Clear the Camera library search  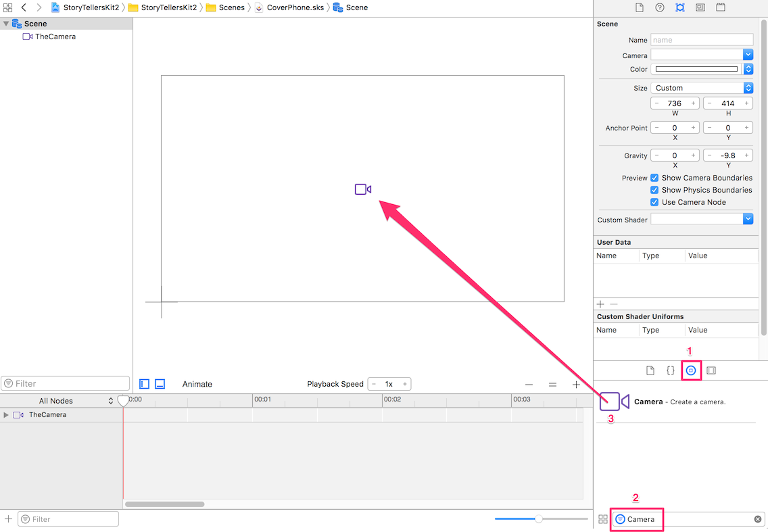coord(758,519)
